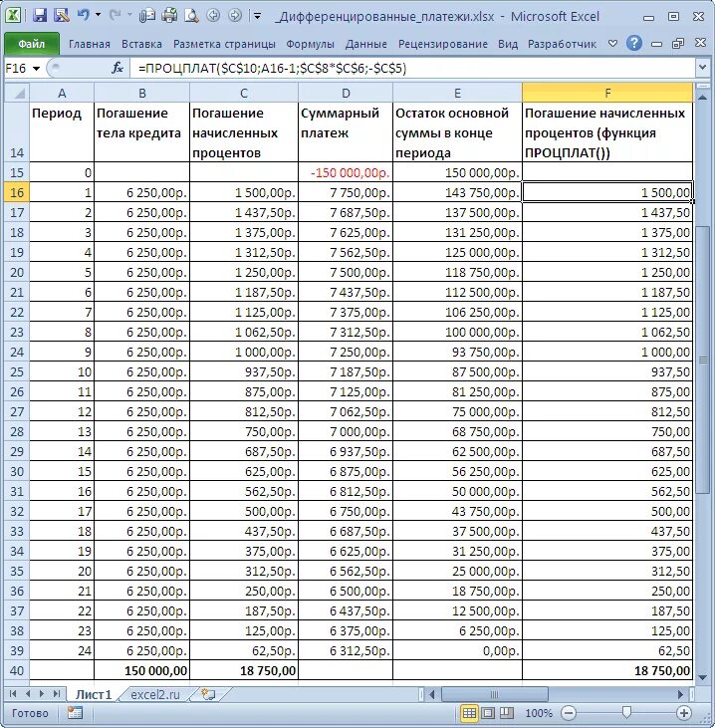This screenshot has width=715, height=728.
Task: Click the send as email attachment icon
Action: [147, 15]
